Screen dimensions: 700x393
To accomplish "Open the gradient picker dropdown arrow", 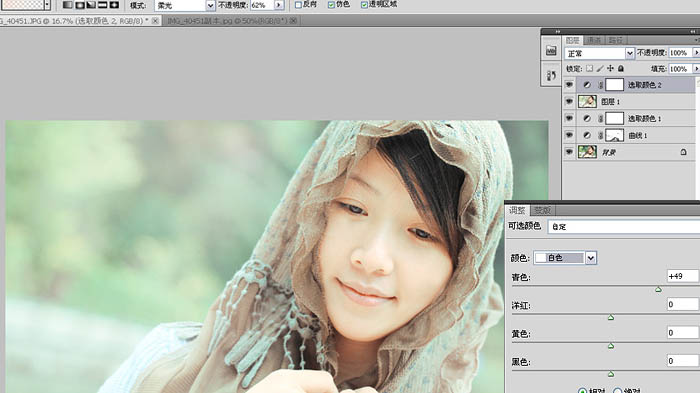I will click(47, 5).
